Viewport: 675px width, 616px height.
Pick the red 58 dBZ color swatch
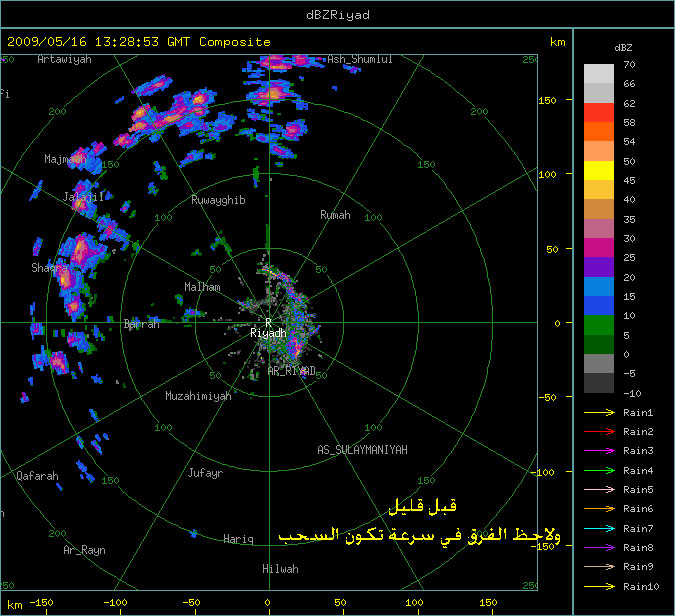(599, 113)
